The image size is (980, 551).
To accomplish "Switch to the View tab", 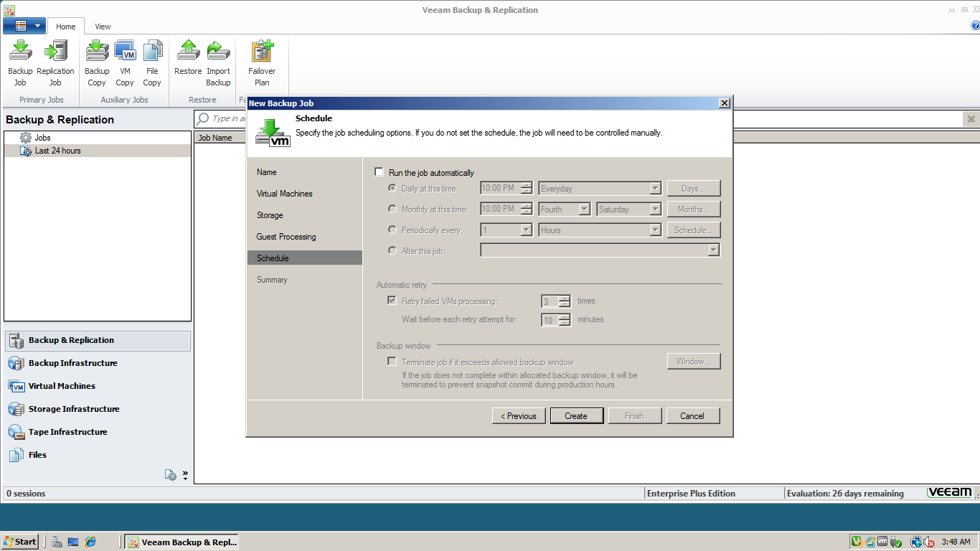I will 102,26.
